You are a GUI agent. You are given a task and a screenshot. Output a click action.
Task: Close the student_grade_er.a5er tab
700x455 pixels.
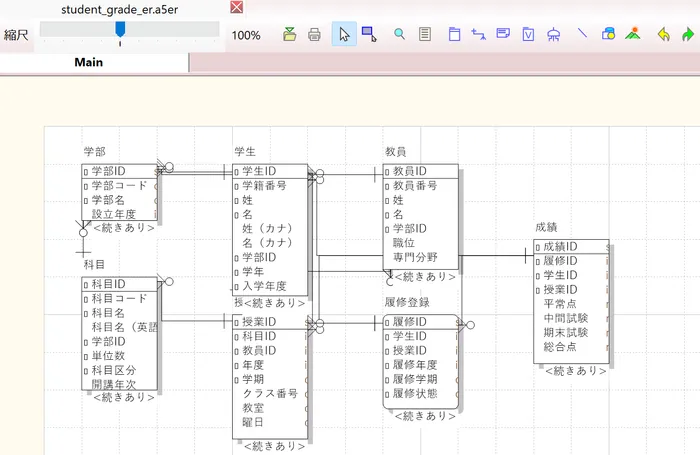pos(236,8)
